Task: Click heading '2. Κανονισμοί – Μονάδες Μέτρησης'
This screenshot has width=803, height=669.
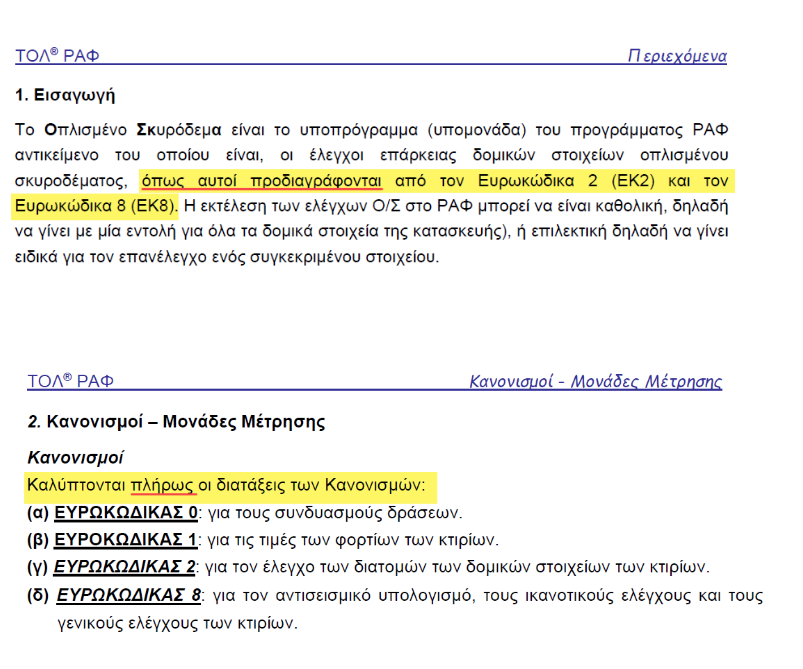Action: point(176,422)
